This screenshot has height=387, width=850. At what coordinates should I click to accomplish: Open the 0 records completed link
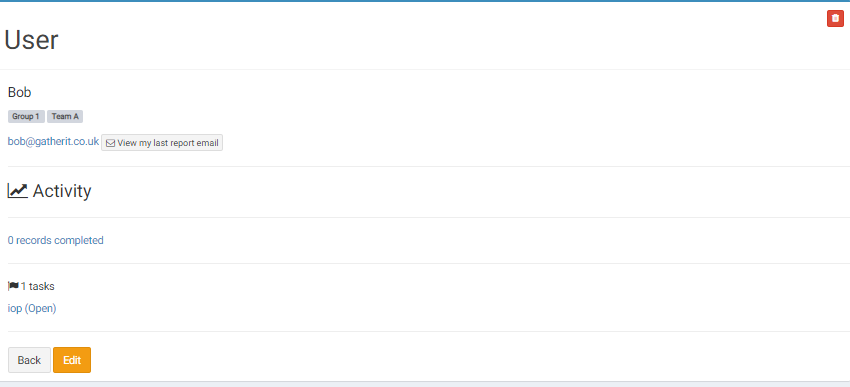[55, 240]
